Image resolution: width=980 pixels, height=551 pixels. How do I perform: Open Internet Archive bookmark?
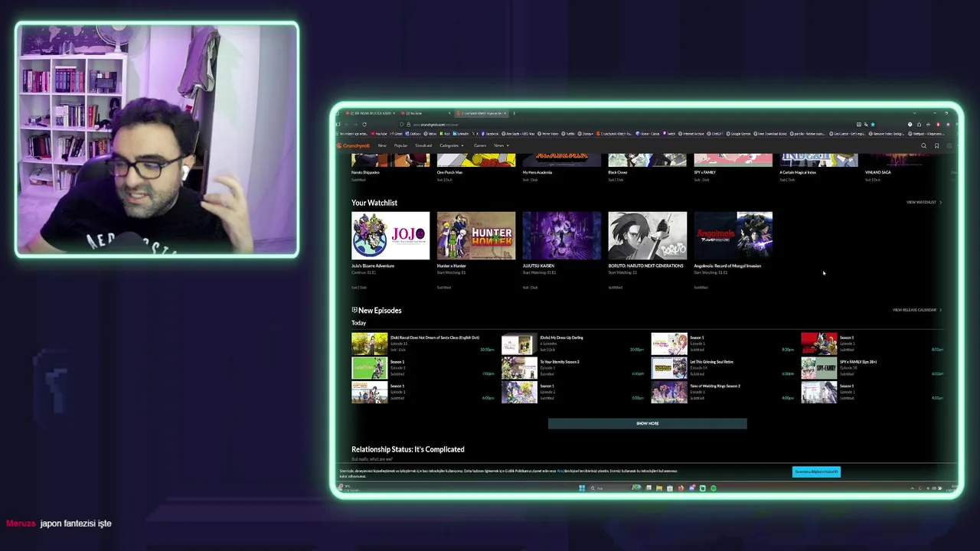point(691,134)
